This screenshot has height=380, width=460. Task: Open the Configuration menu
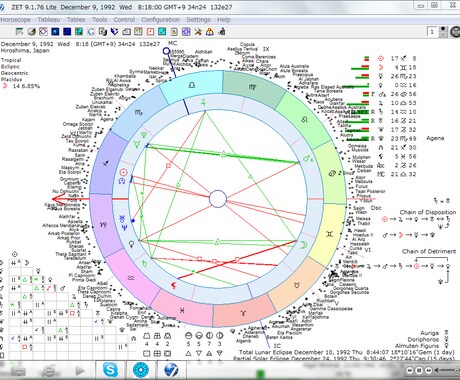click(160, 20)
